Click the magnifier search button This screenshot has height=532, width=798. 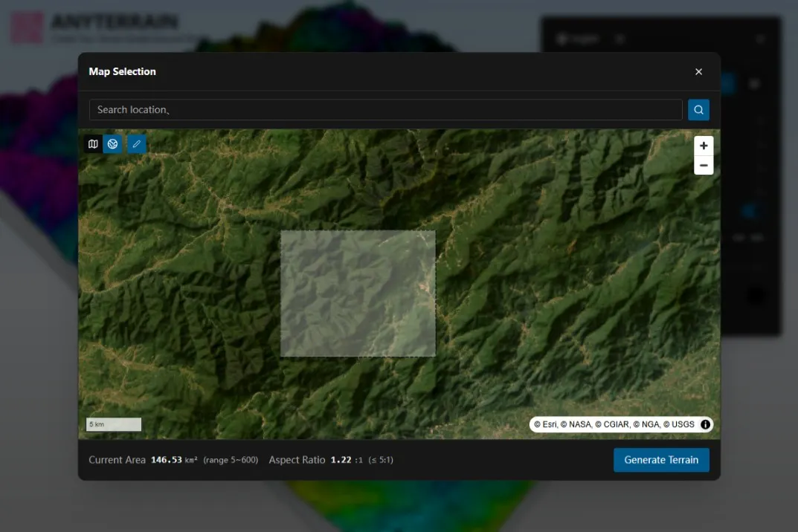tap(698, 110)
